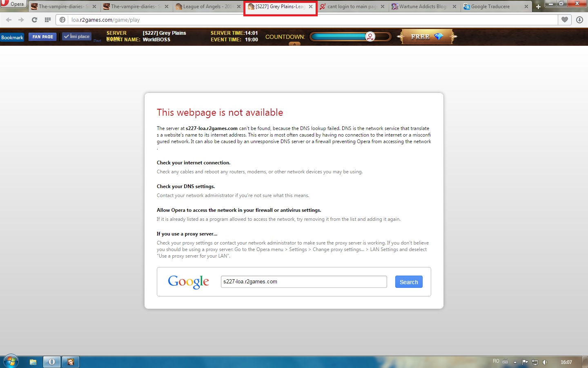
Task: Click the countdown progress bar marker
Action: tap(370, 37)
